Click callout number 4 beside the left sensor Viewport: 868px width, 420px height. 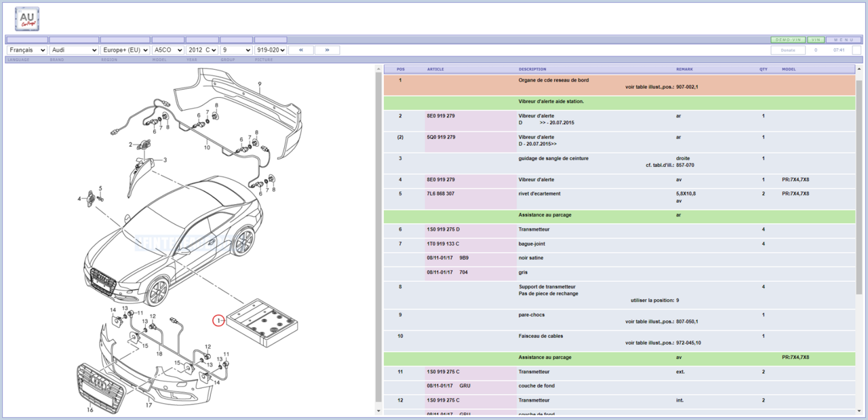pyautogui.click(x=79, y=199)
